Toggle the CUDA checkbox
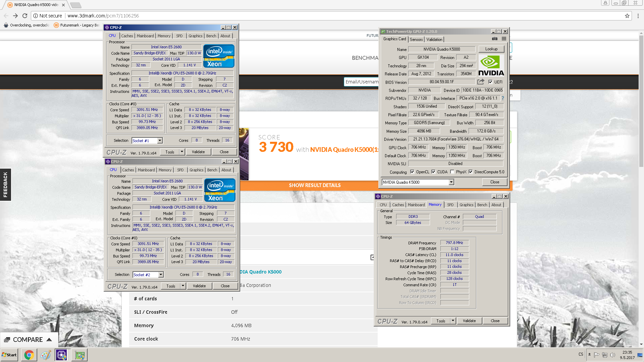This screenshot has height=362, width=644. tap(433, 172)
